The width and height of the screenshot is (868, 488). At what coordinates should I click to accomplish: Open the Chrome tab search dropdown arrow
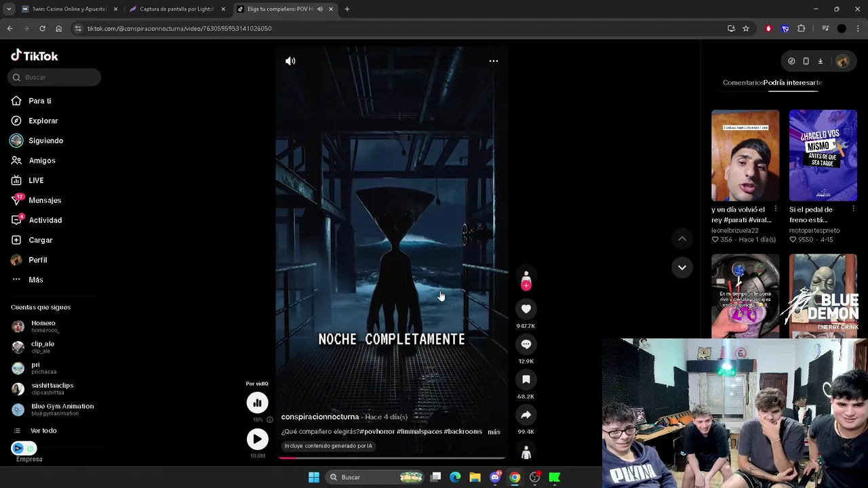(x=8, y=9)
